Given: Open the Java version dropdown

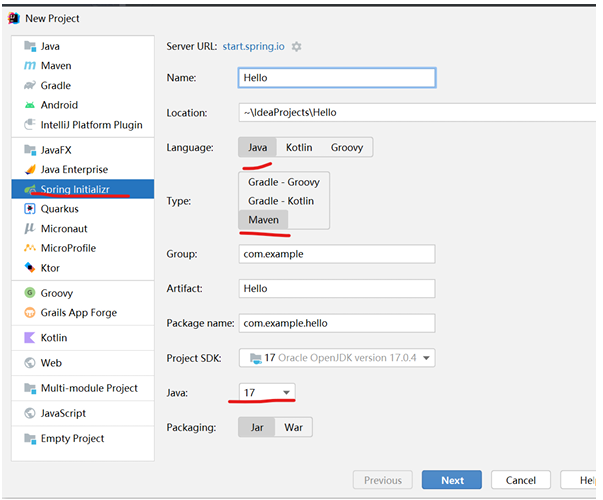Looking at the screenshot, I should (267, 393).
